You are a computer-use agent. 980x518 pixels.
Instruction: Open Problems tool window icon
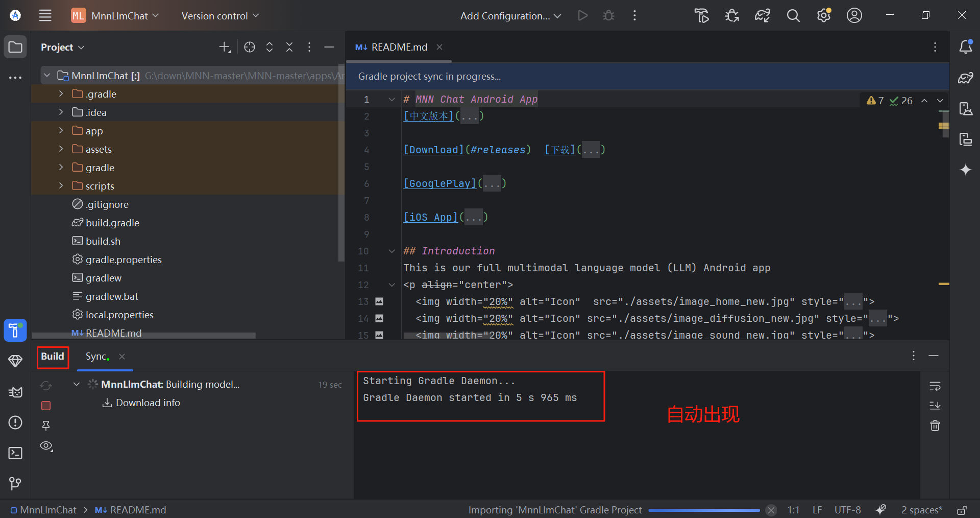point(15,422)
